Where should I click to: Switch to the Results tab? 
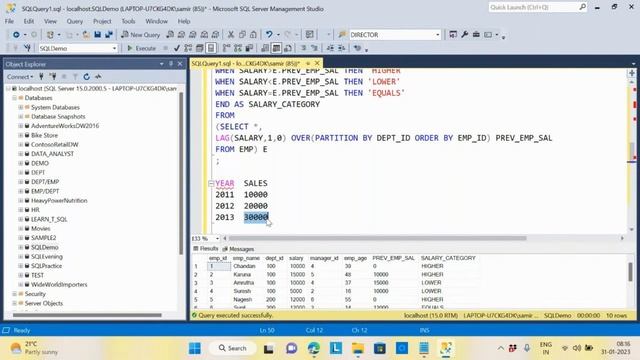tap(206, 249)
